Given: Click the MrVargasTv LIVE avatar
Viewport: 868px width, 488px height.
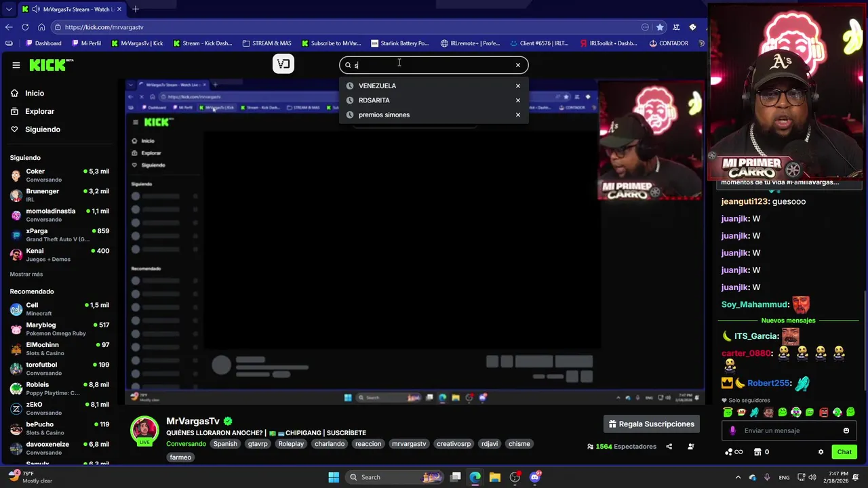Looking at the screenshot, I should coord(144,431).
